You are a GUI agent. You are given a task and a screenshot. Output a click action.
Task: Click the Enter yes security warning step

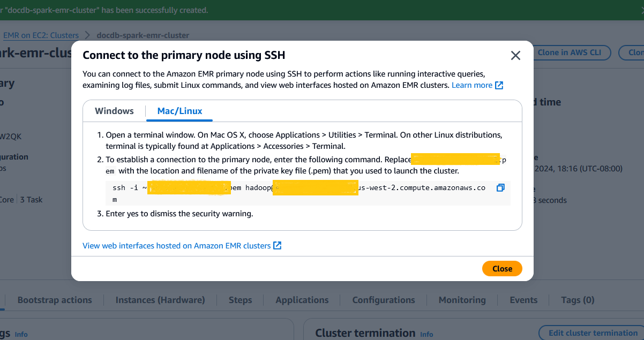click(179, 214)
